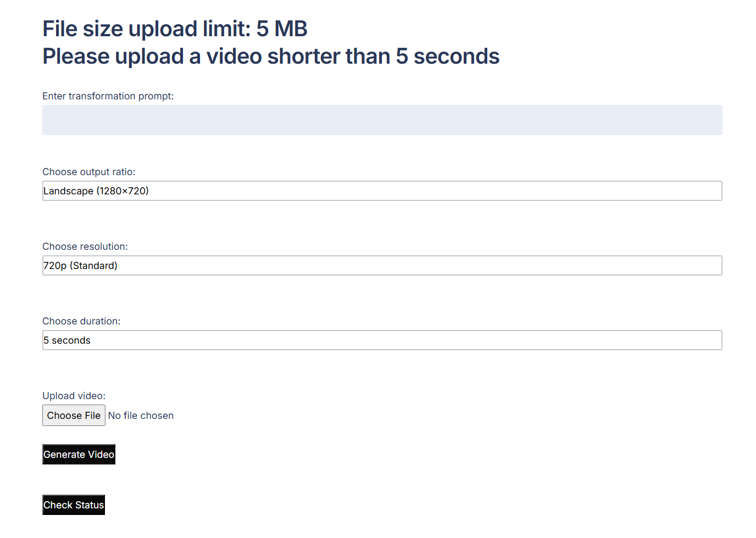Open the output ratio dropdown
756x538 pixels.
point(382,191)
